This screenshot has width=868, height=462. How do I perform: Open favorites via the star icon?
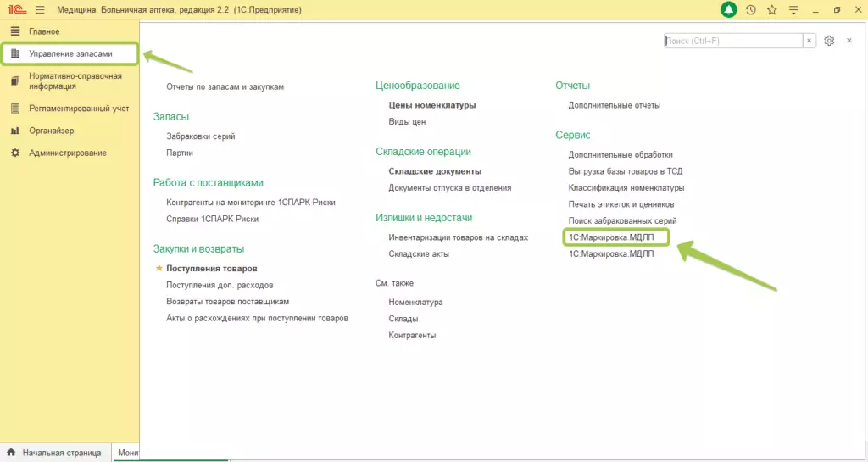[771, 10]
